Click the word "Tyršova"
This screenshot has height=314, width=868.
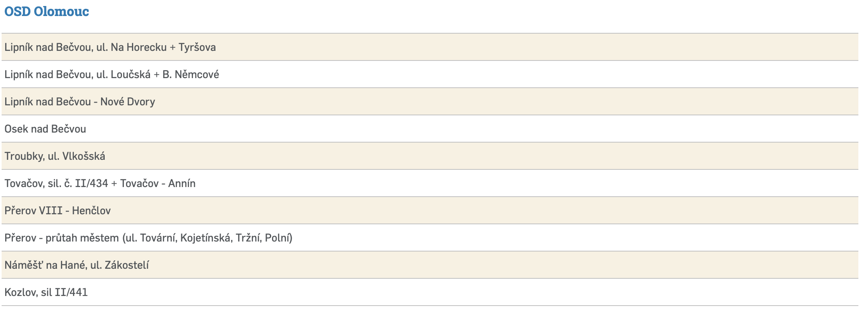pos(197,47)
